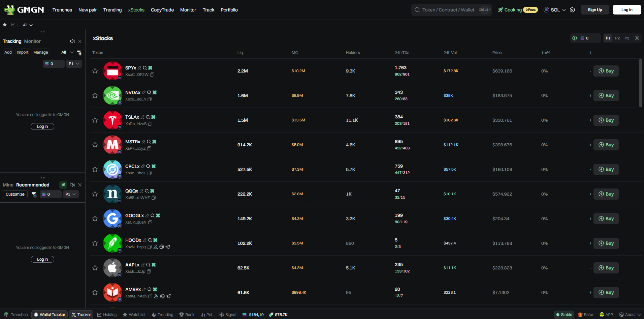Viewport: 644px width, 319px height.
Task: Star the MSTRx token row
Action: click(95, 145)
